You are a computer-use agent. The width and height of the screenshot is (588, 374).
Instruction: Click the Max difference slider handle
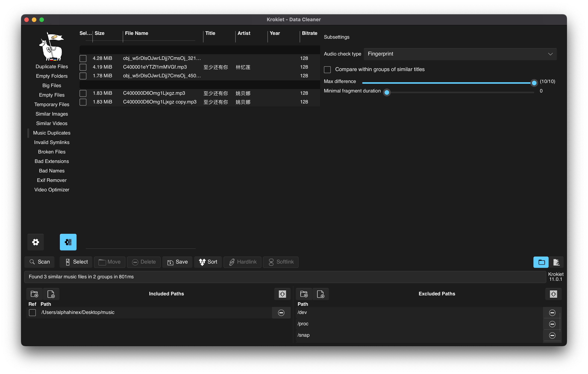click(x=534, y=83)
